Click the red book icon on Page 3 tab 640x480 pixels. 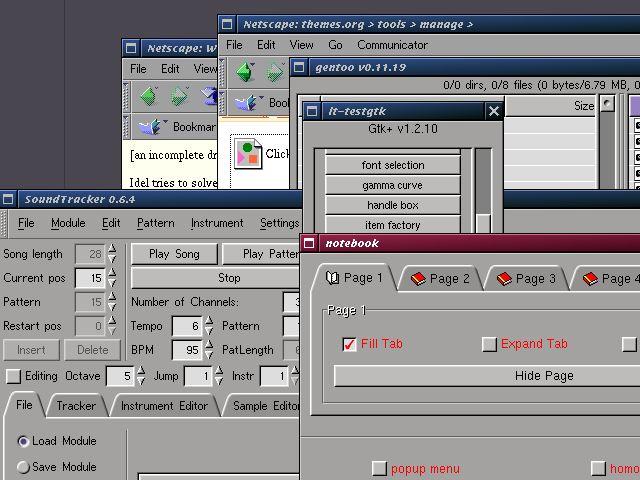(x=504, y=279)
